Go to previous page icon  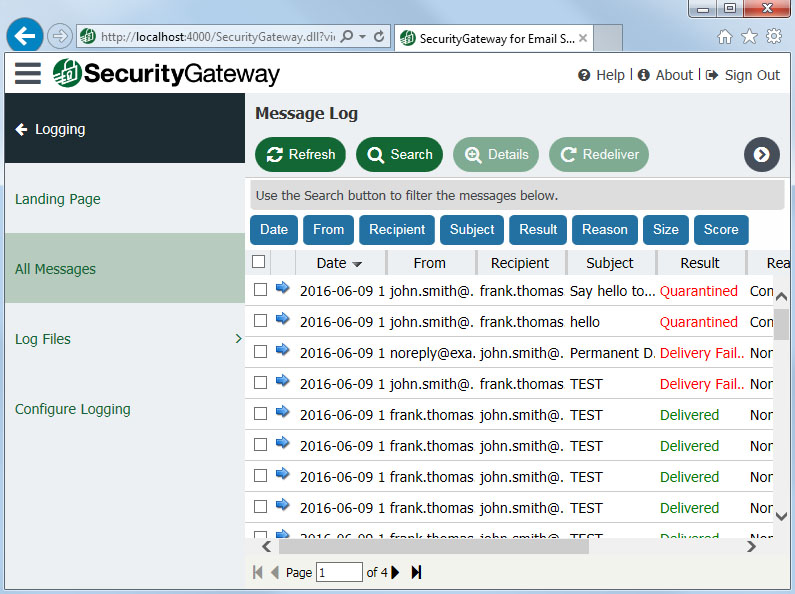tap(275, 572)
